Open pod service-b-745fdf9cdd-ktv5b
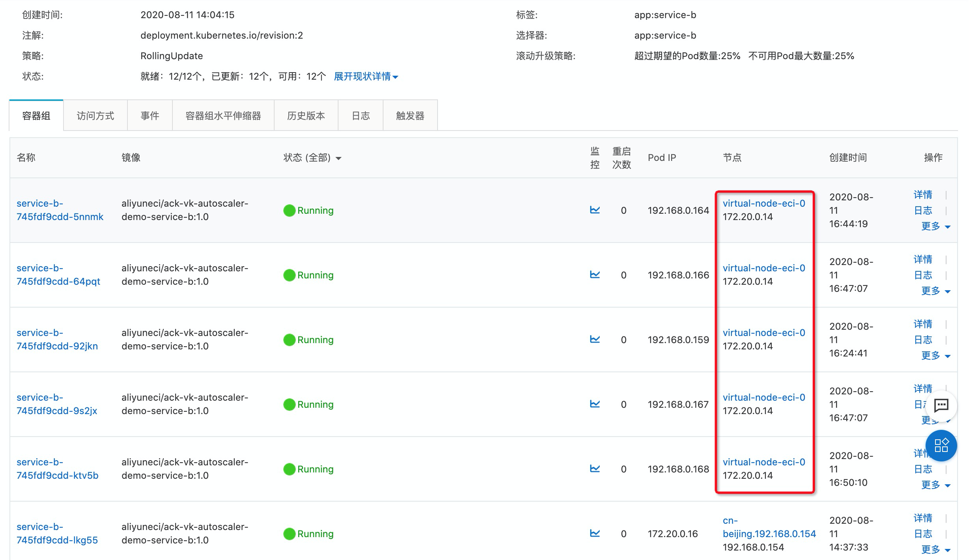This screenshot has height=560, width=969. 58,469
